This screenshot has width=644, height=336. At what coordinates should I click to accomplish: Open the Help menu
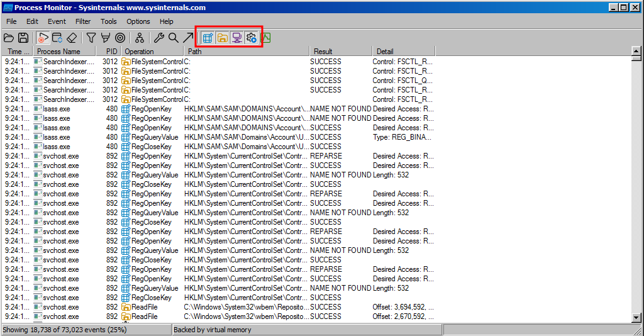(x=166, y=21)
